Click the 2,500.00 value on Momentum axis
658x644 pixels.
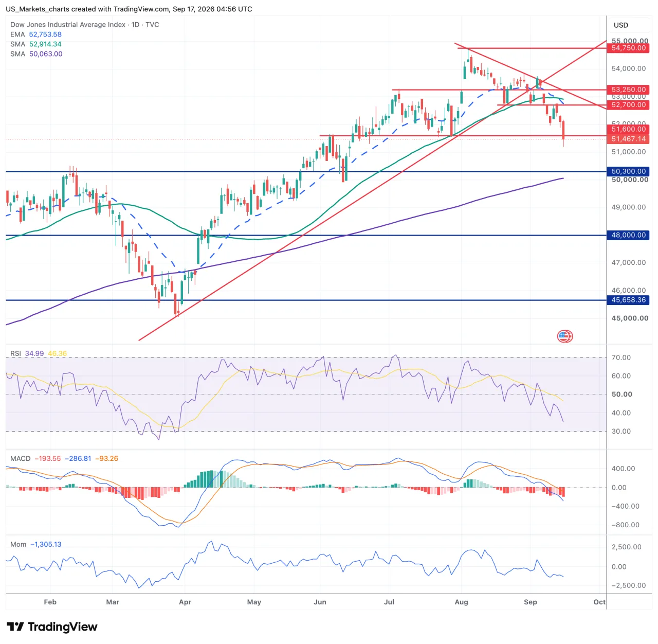pyautogui.click(x=626, y=547)
